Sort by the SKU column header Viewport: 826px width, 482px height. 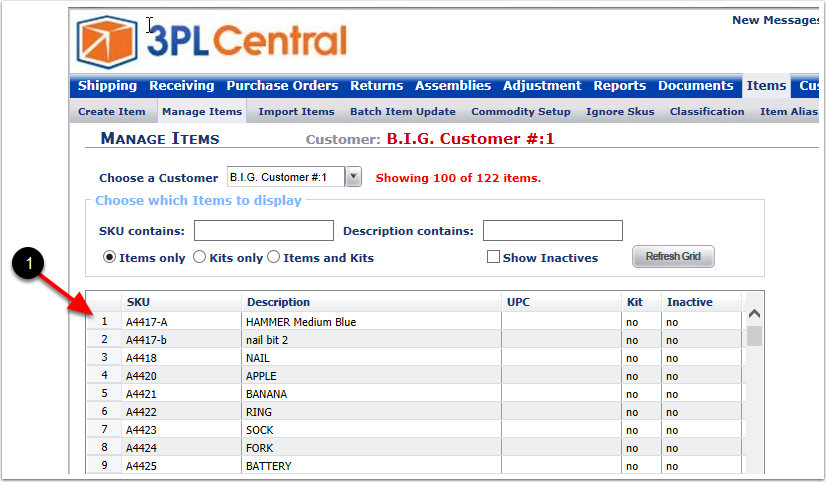coord(139,302)
